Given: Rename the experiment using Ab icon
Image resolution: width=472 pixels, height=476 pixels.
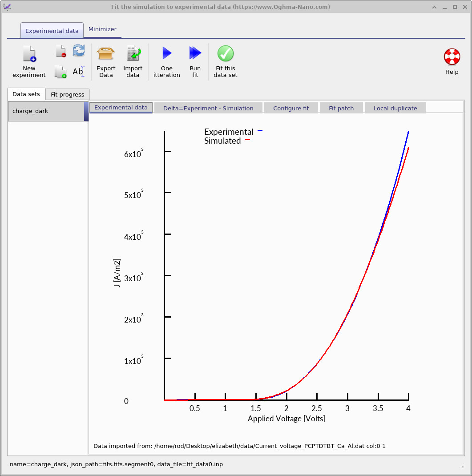Looking at the screenshot, I should pos(79,71).
